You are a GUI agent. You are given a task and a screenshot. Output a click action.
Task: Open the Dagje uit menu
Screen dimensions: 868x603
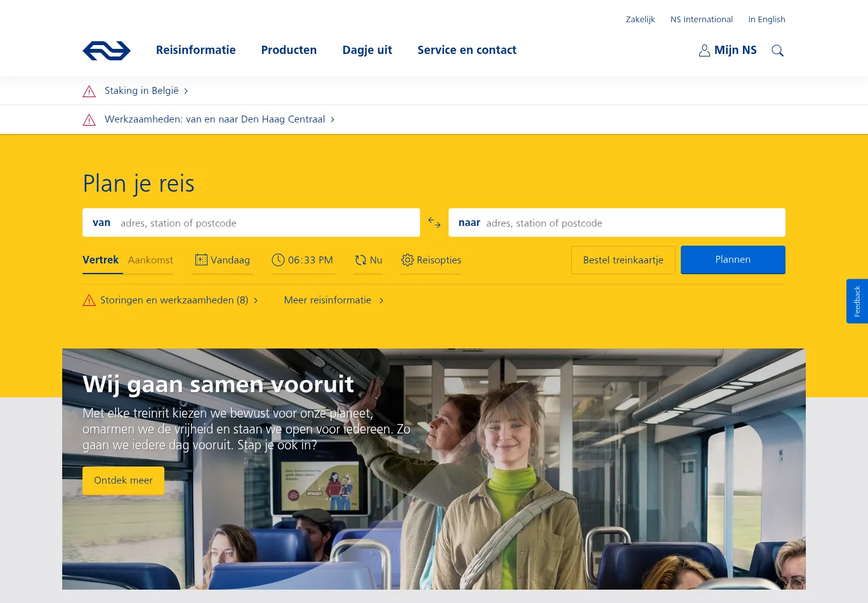[367, 50]
